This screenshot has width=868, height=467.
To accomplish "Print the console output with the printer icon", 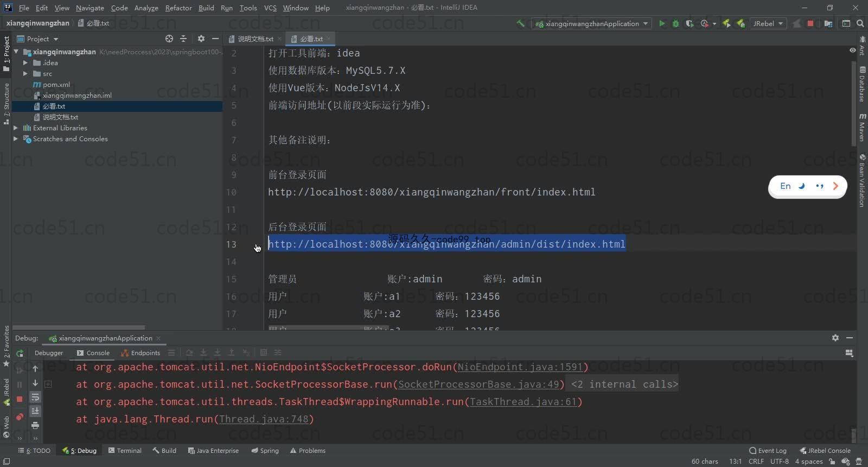I will click(x=35, y=425).
